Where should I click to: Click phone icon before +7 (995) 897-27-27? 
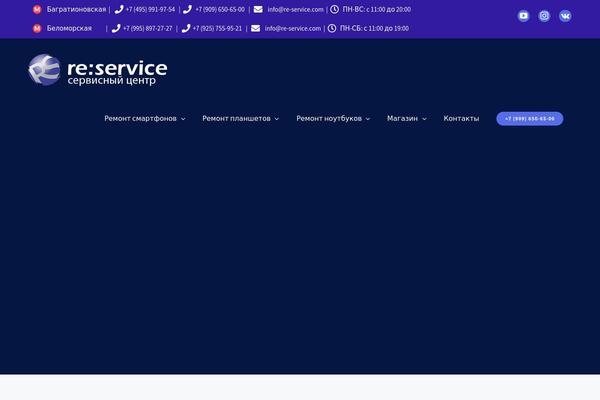click(116, 28)
